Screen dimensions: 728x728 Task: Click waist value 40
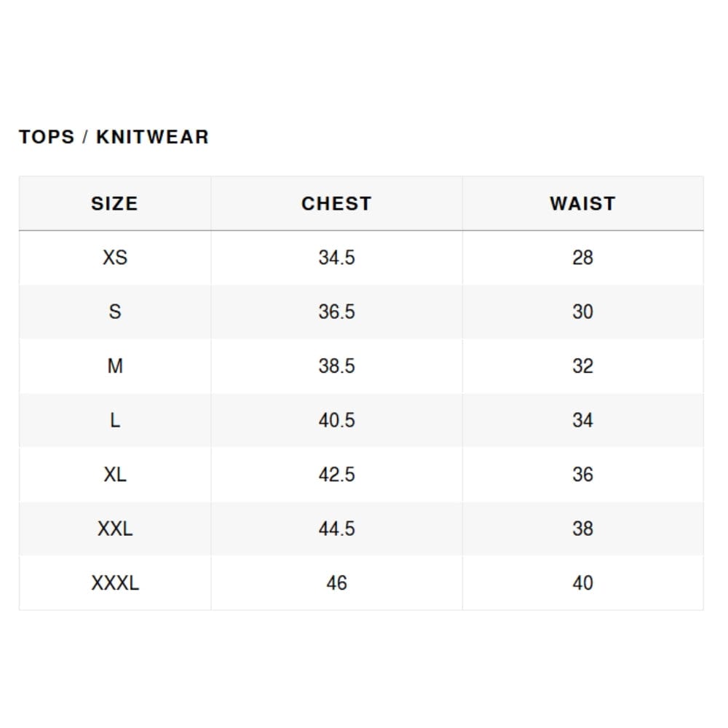coord(582,583)
